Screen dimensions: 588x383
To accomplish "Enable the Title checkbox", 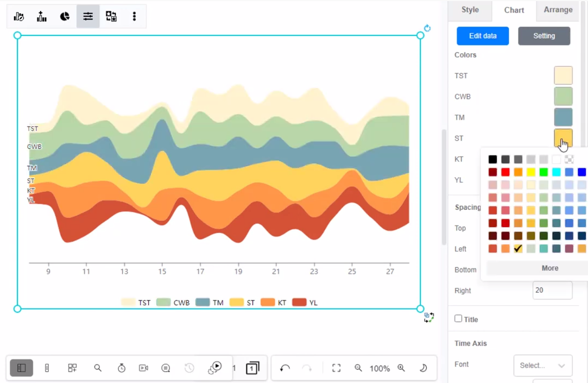I will tap(458, 319).
